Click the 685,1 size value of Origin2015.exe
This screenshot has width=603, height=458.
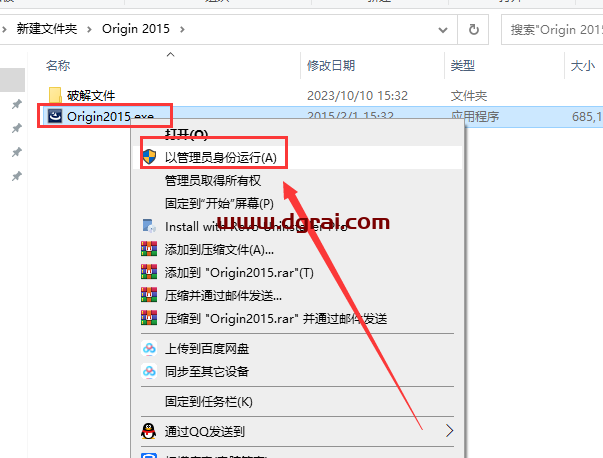tap(587, 116)
